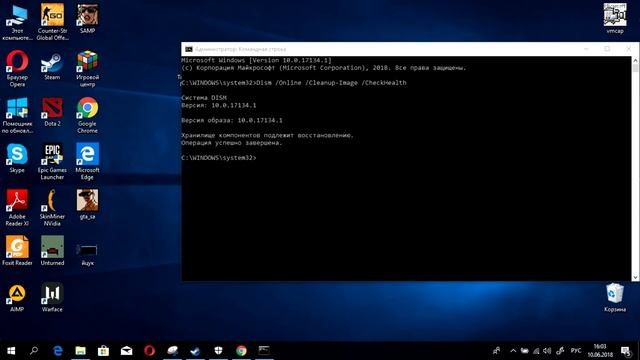Launch the Unturned desktop shortcut

pyautogui.click(x=52, y=251)
